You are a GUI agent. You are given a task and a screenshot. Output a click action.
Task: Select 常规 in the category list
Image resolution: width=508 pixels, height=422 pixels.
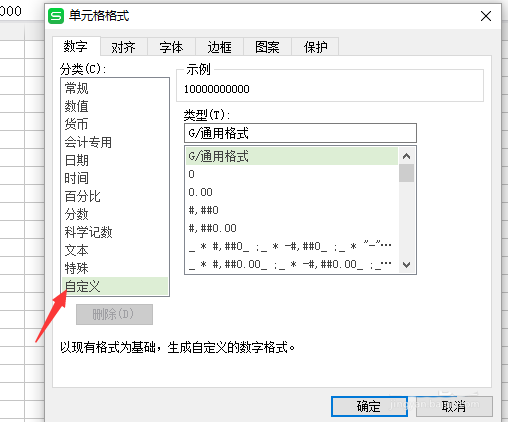coord(115,88)
